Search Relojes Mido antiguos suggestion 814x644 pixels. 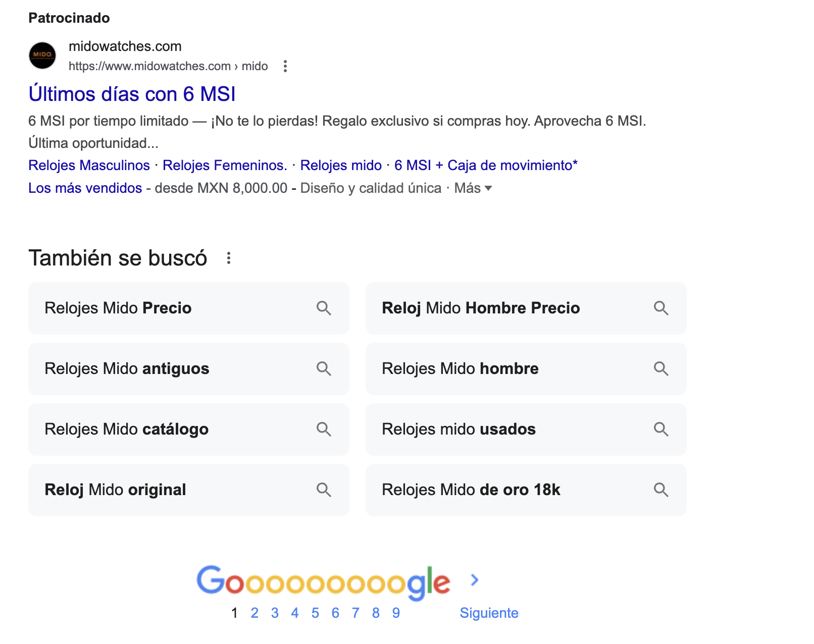[x=189, y=368]
